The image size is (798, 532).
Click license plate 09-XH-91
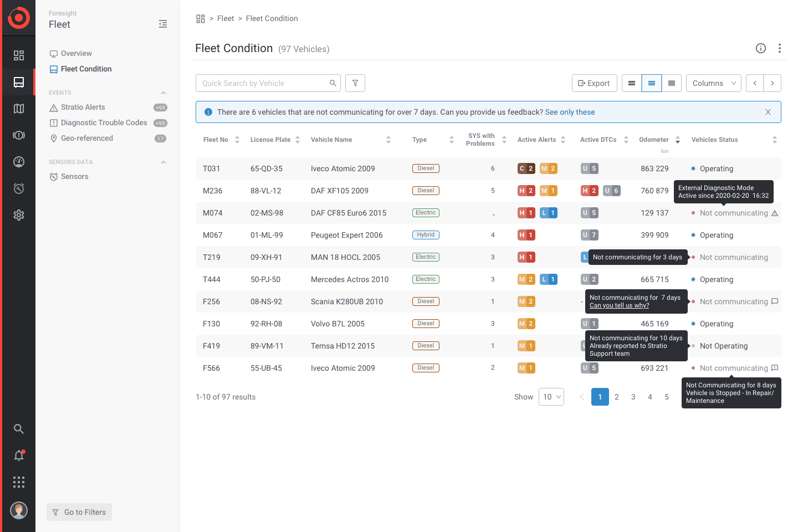[267, 257]
